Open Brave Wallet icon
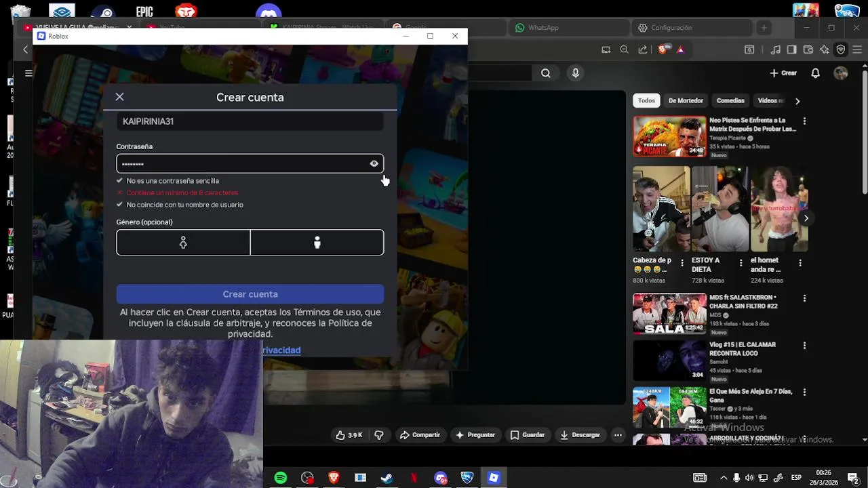Screen dimensions: 868x488 [808, 49]
